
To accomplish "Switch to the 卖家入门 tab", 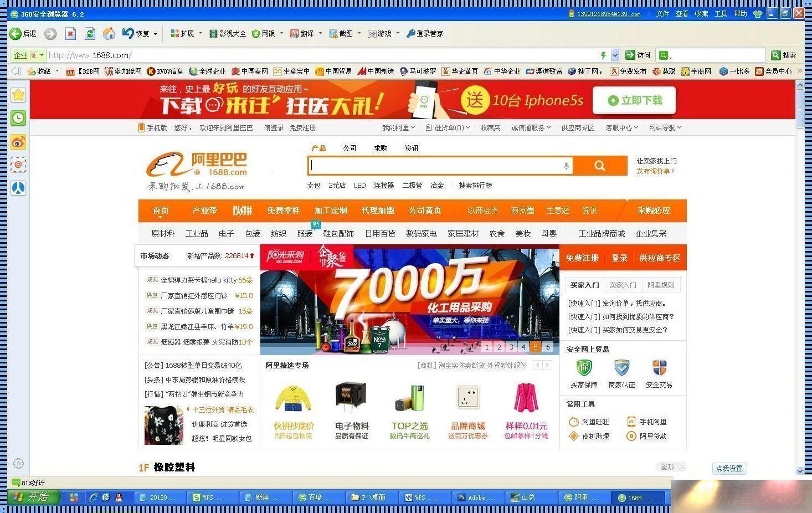I will click(x=623, y=285).
